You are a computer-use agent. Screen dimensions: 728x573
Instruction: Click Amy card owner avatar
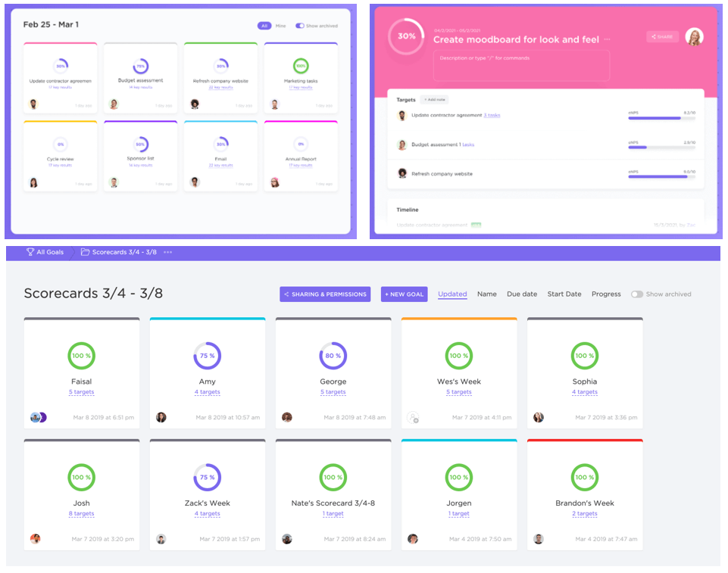point(161,418)
